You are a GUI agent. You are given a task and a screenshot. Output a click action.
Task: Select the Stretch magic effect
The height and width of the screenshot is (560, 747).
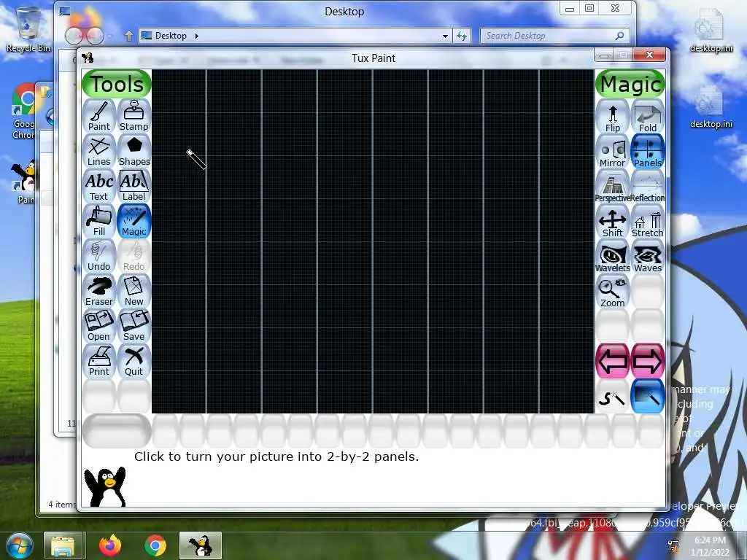(x=648, y=222)
